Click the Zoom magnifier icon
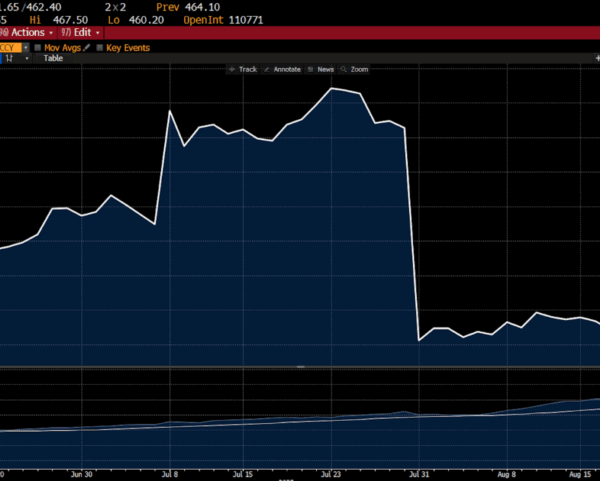Viewport: 600px width, 481px height. (x=344, y=69)
